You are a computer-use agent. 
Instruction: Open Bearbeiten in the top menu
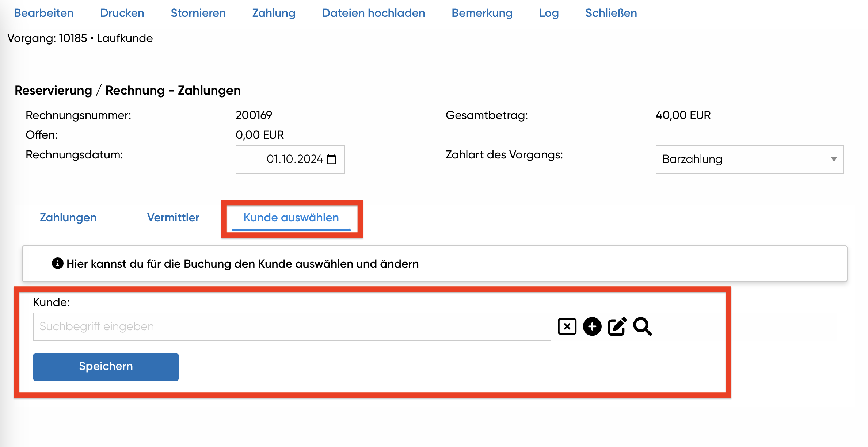(x=44, y=13)
